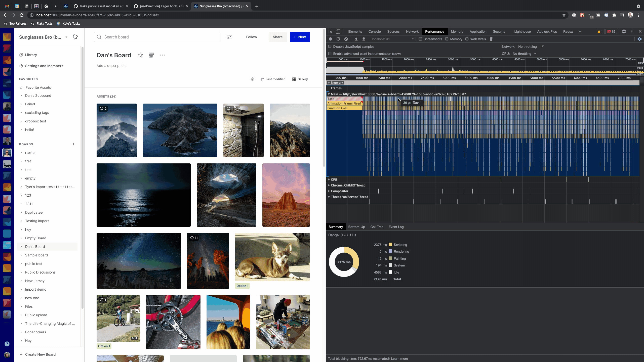Click the inspect element picker icon

pyautogui.click(x=331, y=31)
